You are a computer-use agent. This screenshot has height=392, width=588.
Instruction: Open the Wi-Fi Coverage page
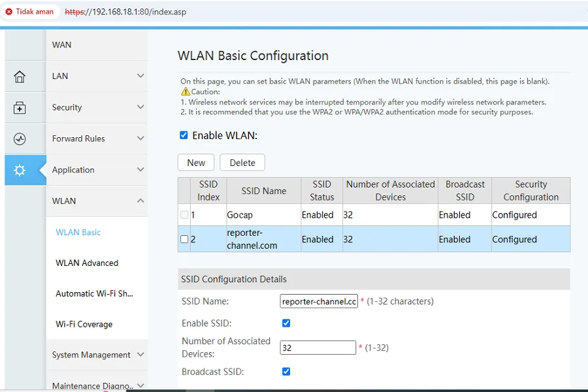(84, 325)
